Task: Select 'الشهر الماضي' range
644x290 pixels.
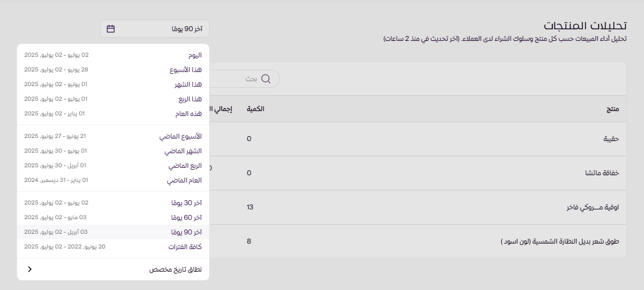Action: [113, 151]
